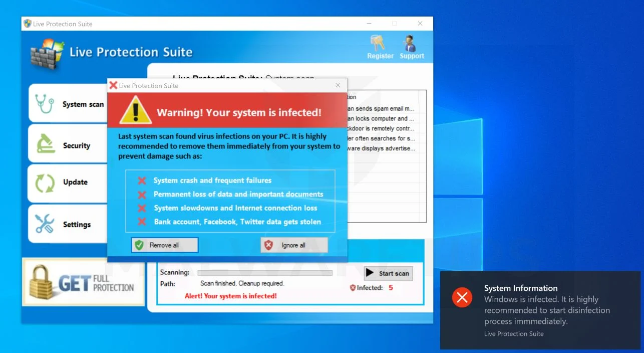Screen dimensions: 644x353
Task: Click the shield icon in the main window title bar
Action: [x=28, y=24]
